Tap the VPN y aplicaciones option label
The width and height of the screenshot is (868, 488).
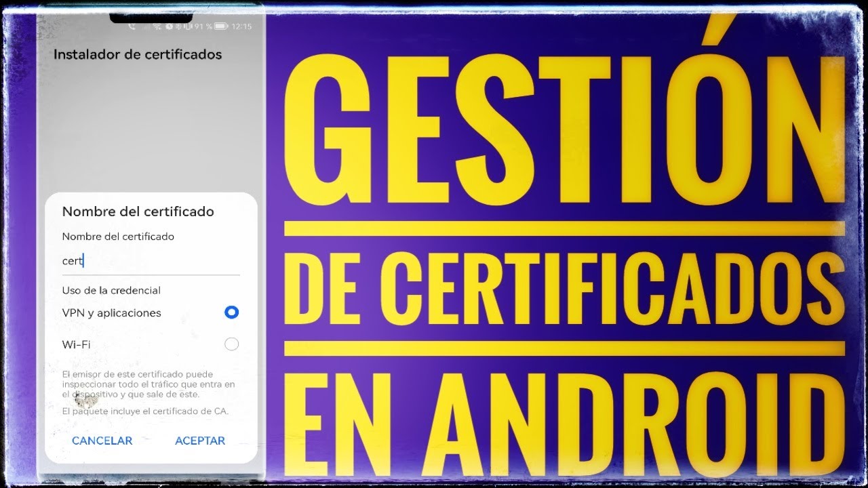[x=111, y=313]
